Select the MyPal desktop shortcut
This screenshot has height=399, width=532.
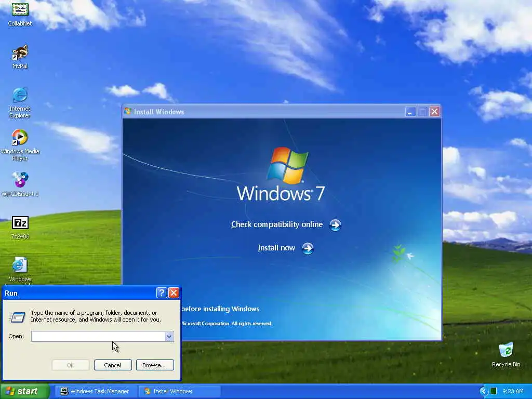coord(20,57)
